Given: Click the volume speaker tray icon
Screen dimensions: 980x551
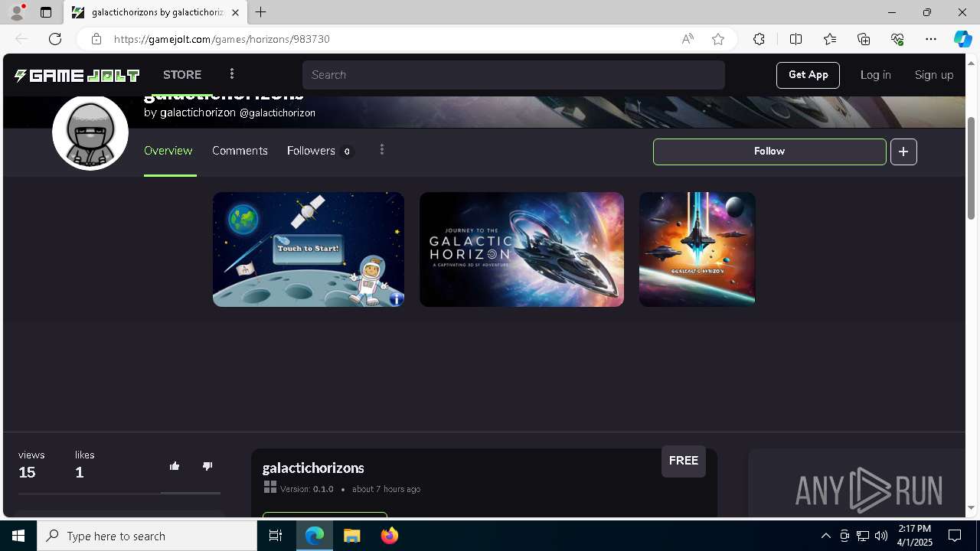Looking at the screenshot, I should pos(881,536).
